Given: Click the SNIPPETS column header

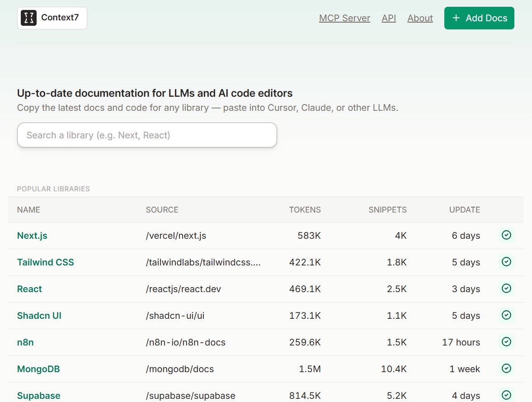Looking at the screenshot, I should (387, 210).
